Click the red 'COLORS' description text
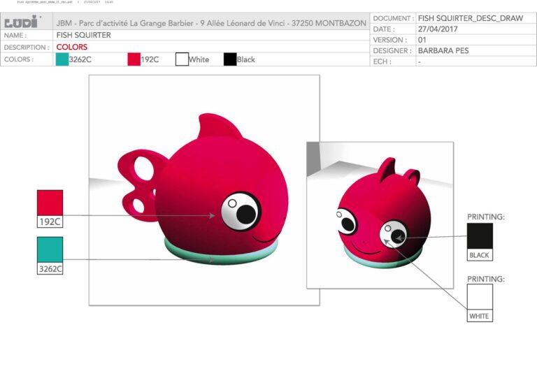 tap(72, 47)
